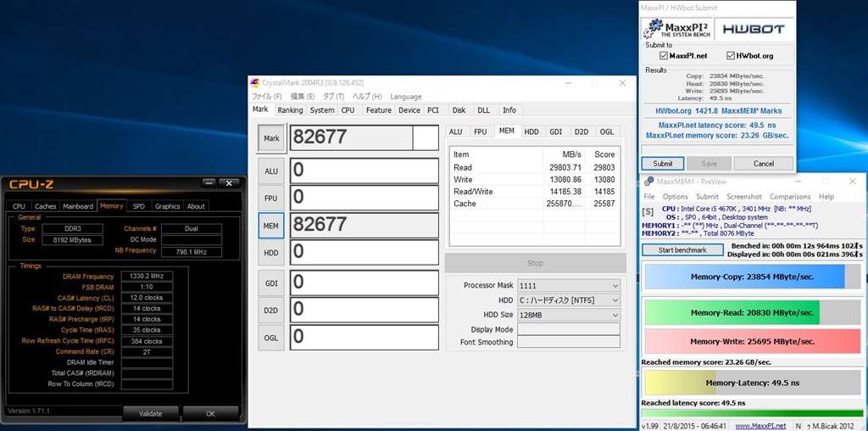Open the Ranking tab in CrystalMark

coord(290,110)
